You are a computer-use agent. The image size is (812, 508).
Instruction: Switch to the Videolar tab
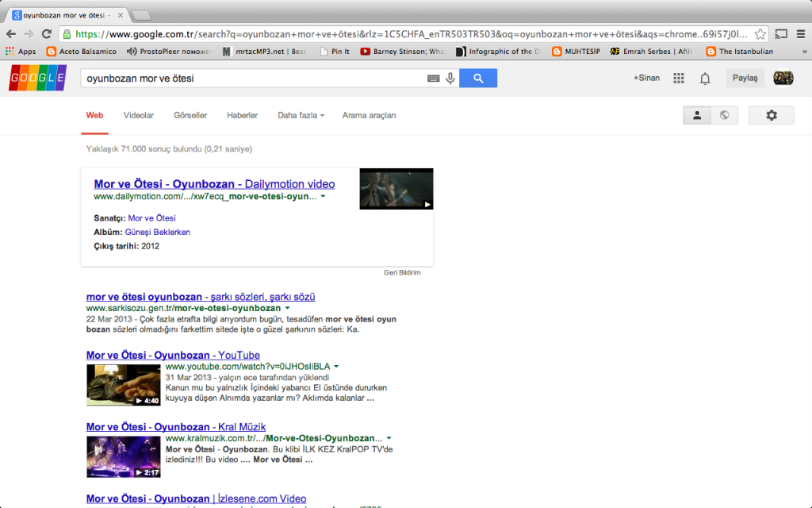pos(139,115)
